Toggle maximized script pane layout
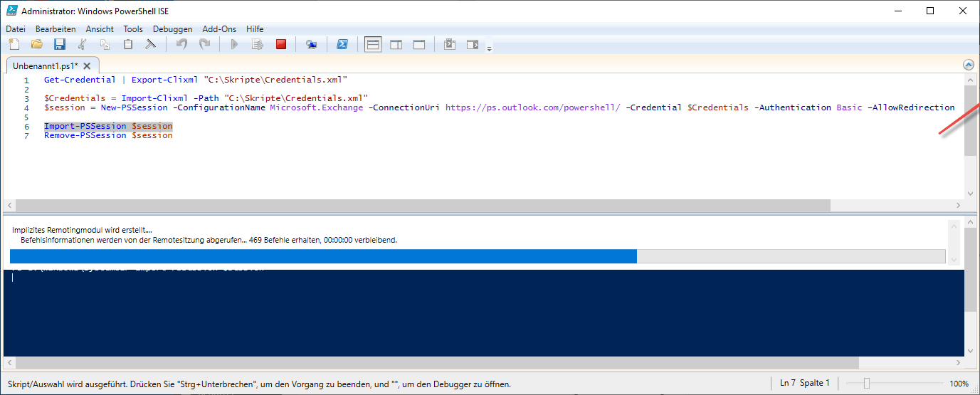This screenshot has height=395, width=980. [419, 45]
